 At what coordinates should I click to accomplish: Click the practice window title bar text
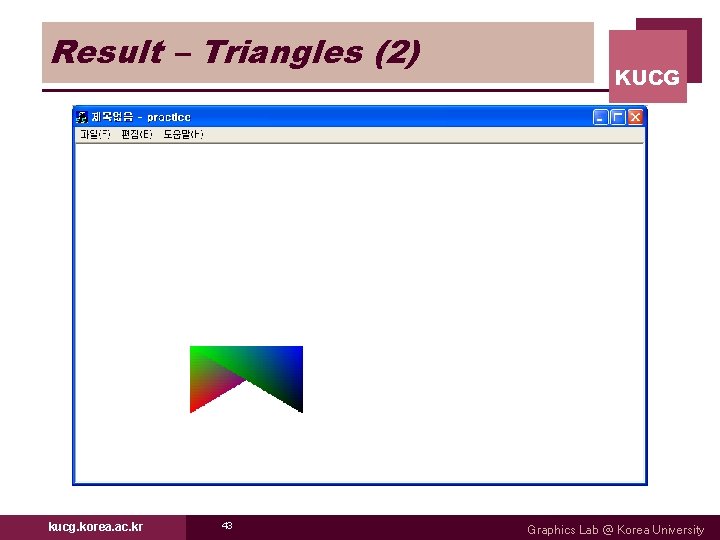pos(141,117)
